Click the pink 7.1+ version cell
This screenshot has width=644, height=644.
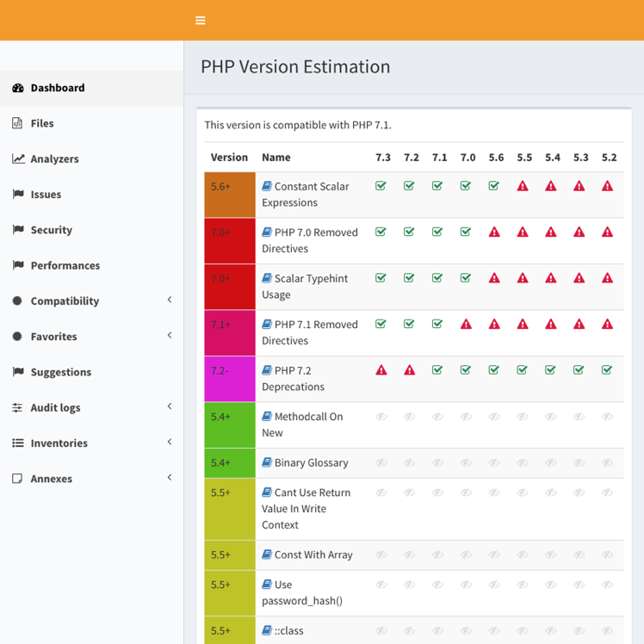point(230,332)
